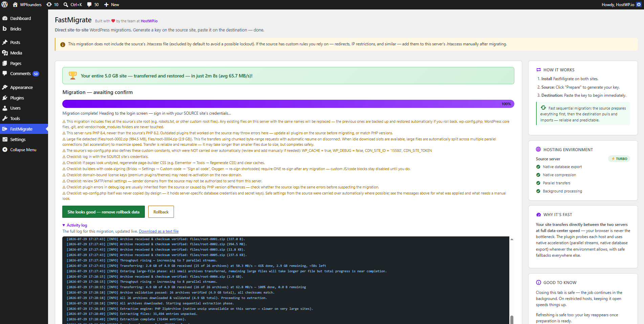The width and height of the screenshot is (644, 324).
Task: Click the "Migration — awaiting confirm" heading
Action: (97, 92)
